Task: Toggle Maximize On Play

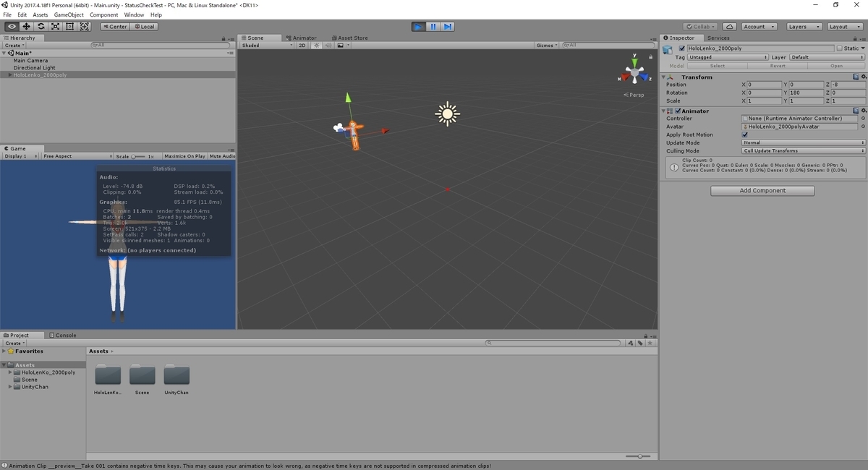Action: click(184, 156)
